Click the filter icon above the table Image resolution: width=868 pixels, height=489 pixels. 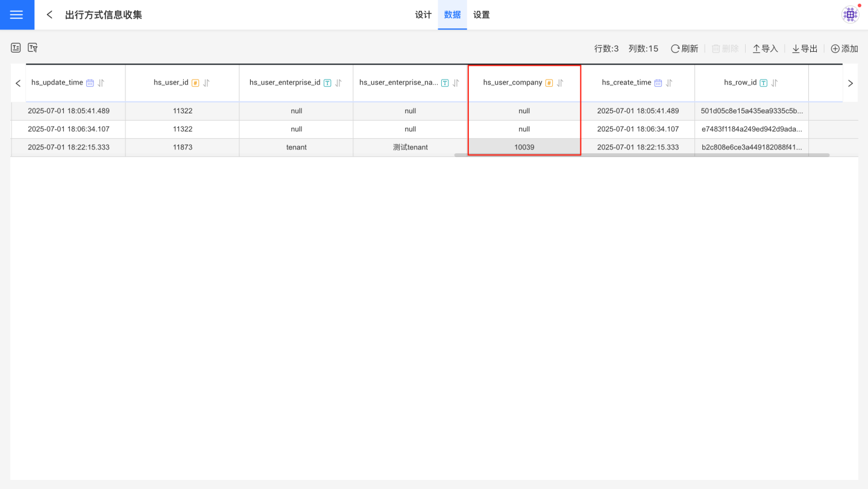[x=33, y=48]
